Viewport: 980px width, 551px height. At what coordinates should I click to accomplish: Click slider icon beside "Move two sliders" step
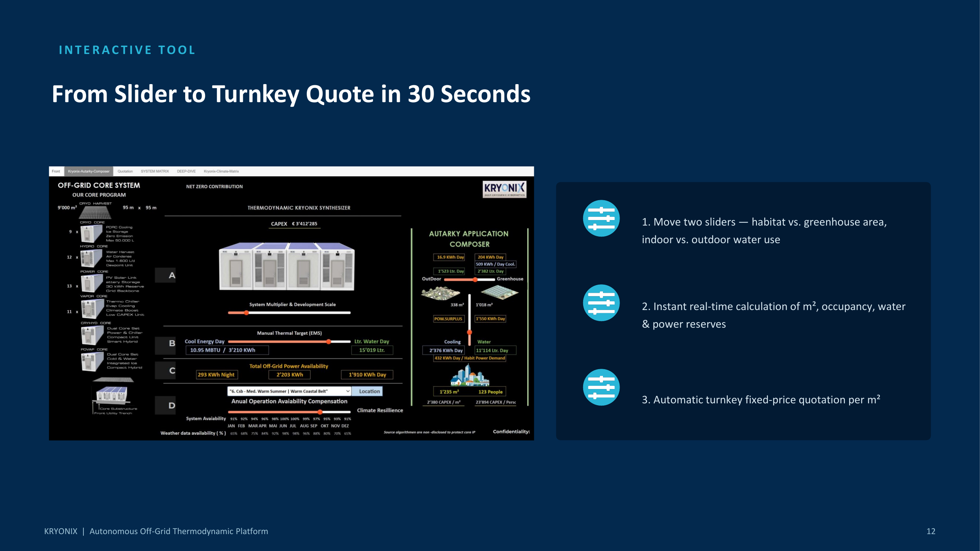601,218
